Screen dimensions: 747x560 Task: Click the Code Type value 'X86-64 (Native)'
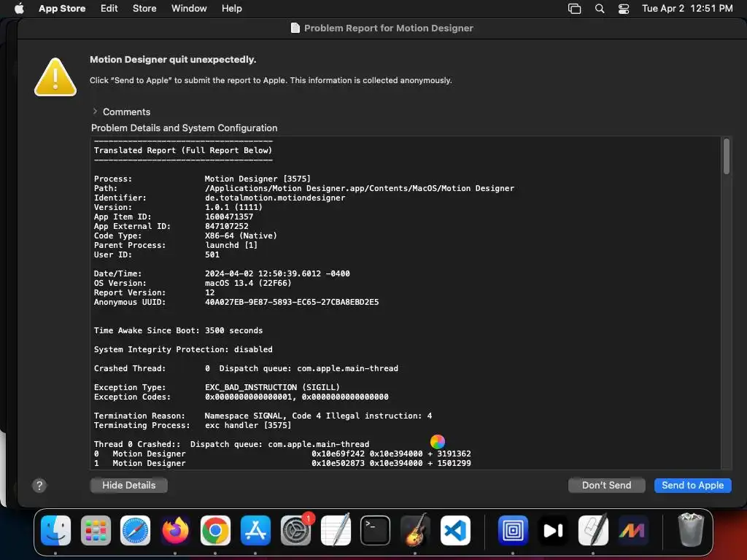241,236
